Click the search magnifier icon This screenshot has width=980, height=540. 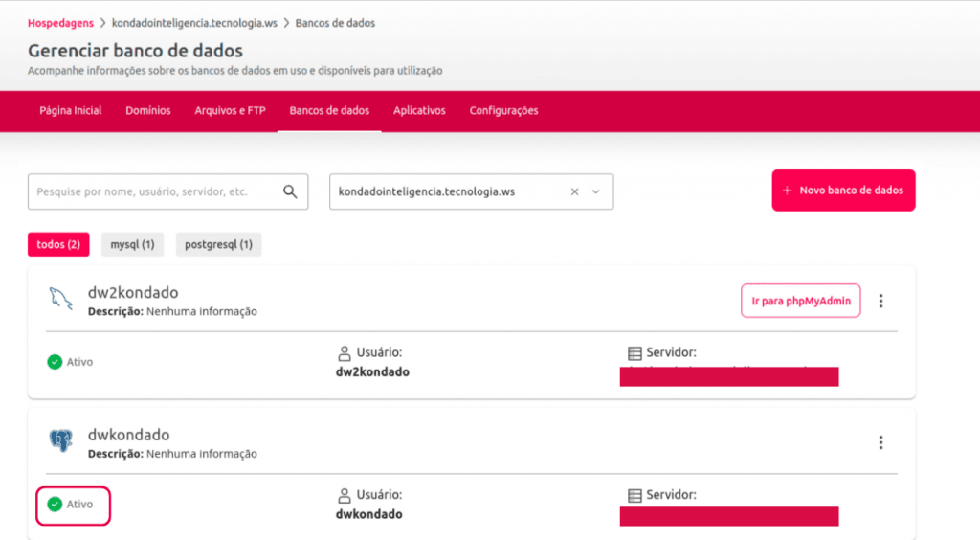click(x=291, y=191)
